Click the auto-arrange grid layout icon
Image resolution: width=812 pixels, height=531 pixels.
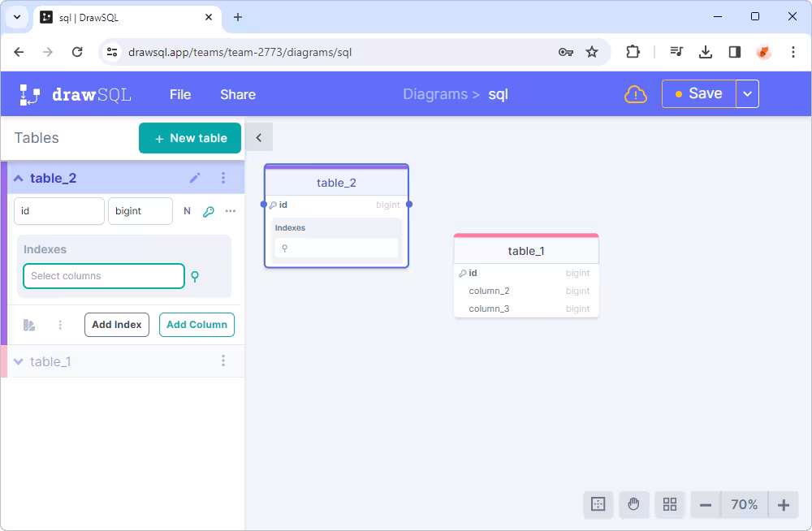pos(670,504)
